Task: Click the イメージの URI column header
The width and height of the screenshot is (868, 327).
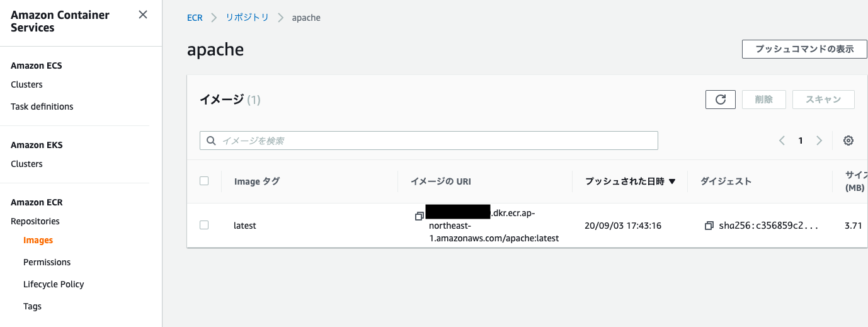Action: point(441,181)
